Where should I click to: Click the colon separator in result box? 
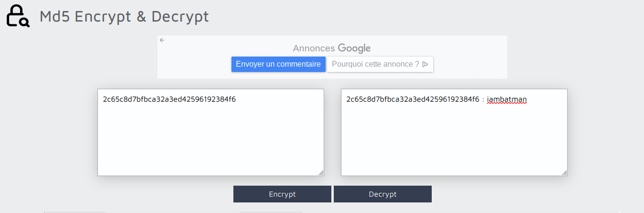pos(483,100)
